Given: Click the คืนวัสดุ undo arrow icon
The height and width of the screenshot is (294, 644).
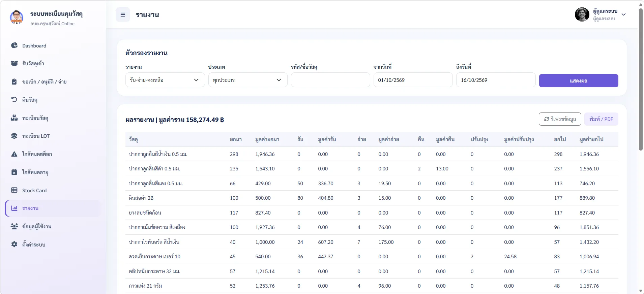Looking at the screenshot, I should tap(14, 99).
